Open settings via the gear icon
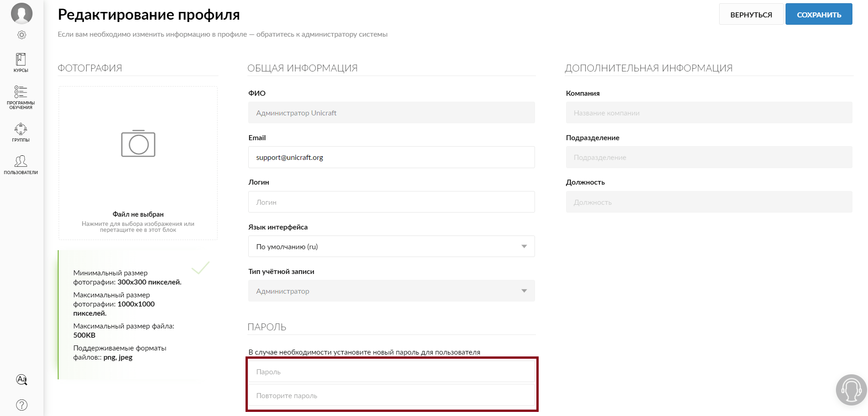The image size is (868, 416). click(x=22, y=35)
